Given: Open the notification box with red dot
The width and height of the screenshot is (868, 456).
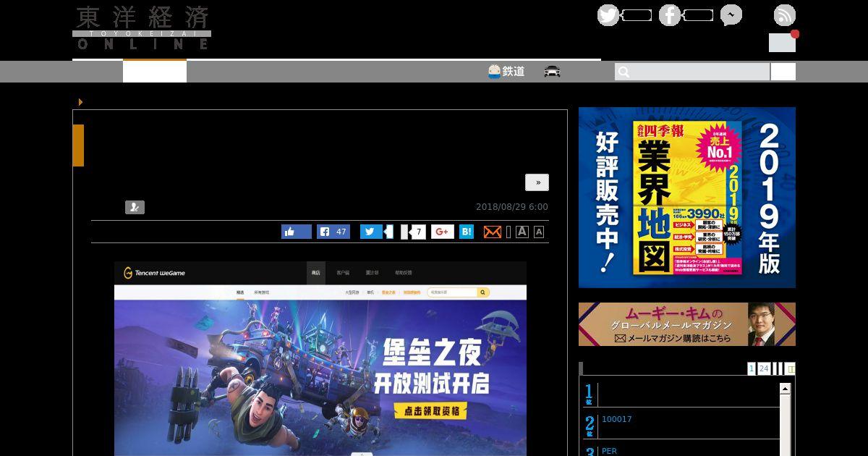Looking at the screenshot, I should pyautogui.click(x=783, y=42).
